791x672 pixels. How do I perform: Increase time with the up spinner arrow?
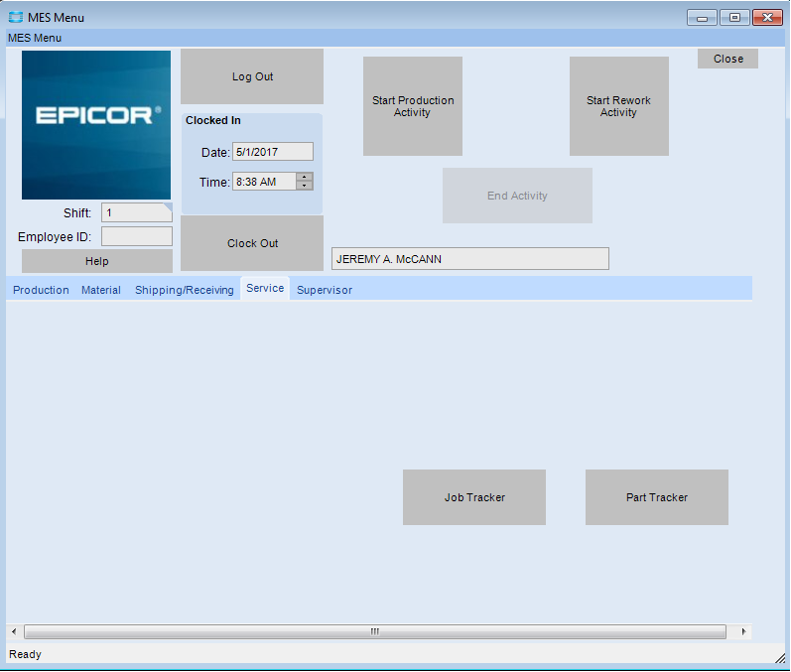304,177
